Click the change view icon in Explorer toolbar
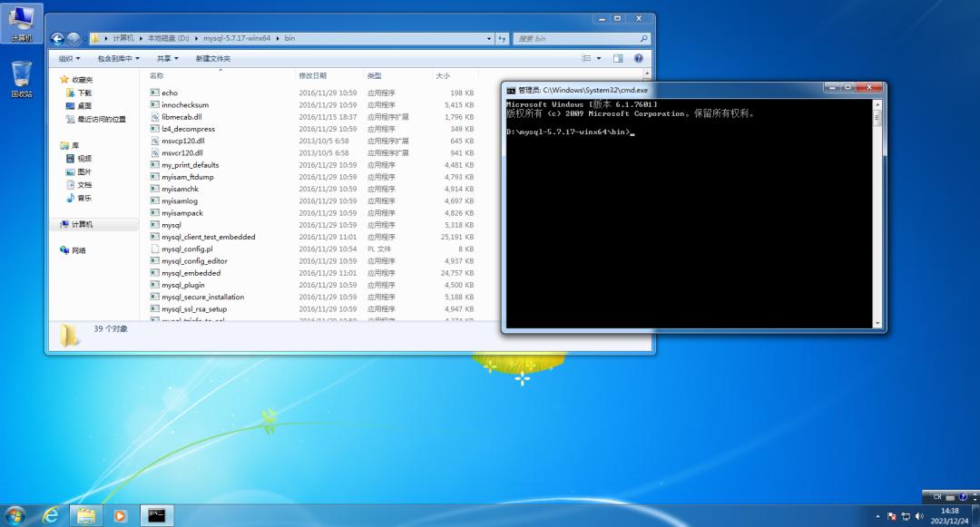Screen dimensions: 980x527 click(x=586, y=58)
